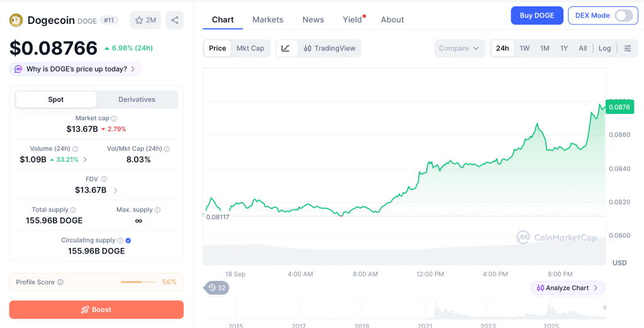The image size is (644, 328).
Task: Select the line chart icon
Action: tap(286, 48)
